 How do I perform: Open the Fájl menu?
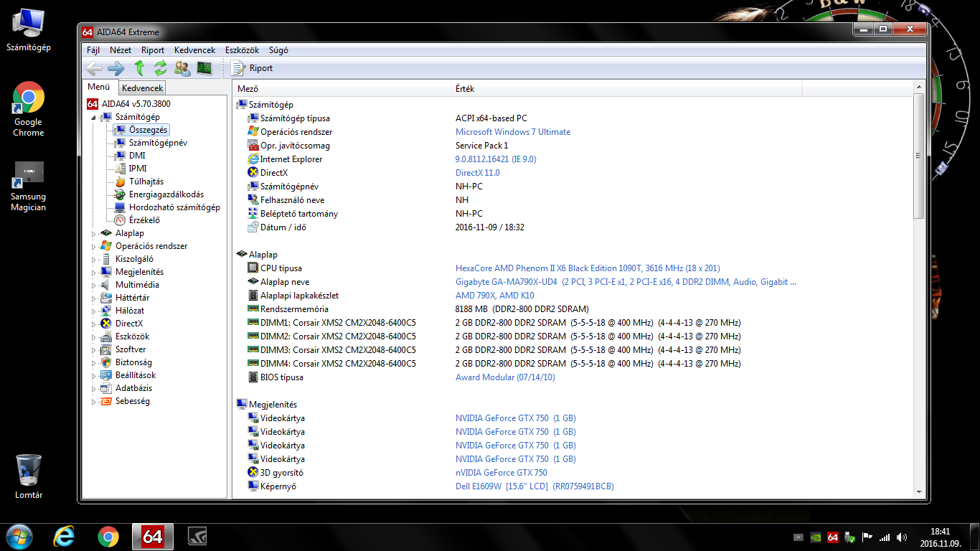(x=93, y=50)
